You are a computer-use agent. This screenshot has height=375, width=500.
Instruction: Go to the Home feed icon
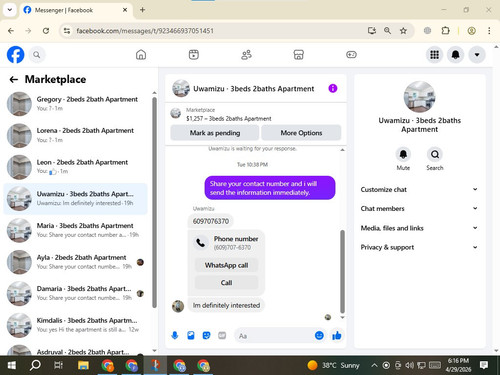141,55
